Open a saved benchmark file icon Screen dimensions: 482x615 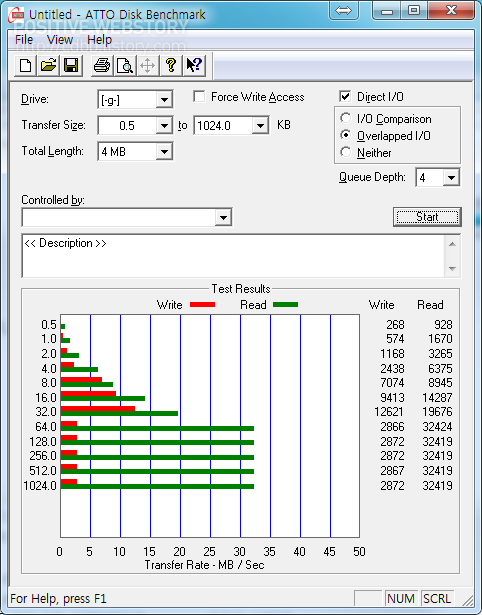tap(48, 65)
